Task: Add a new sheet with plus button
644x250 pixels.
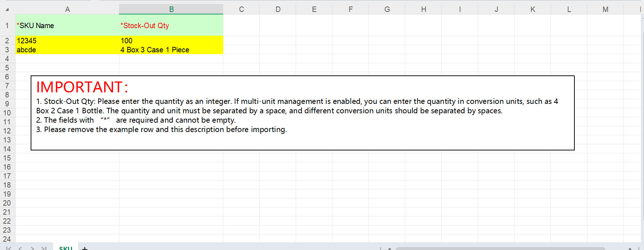Action: (85, 248)
